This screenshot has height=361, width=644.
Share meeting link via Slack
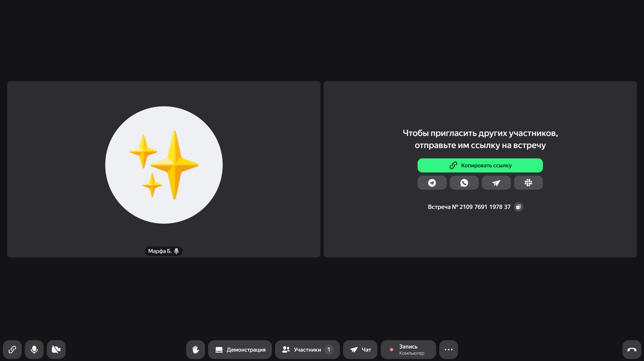pos(528,183)
